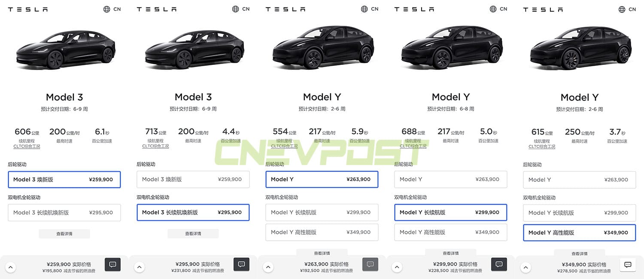Image resolution: width=644 pixels, height=279 pixels.
Task: Select the Model Y 高性能版 ¥349,900 option
Action: [579, 233]
